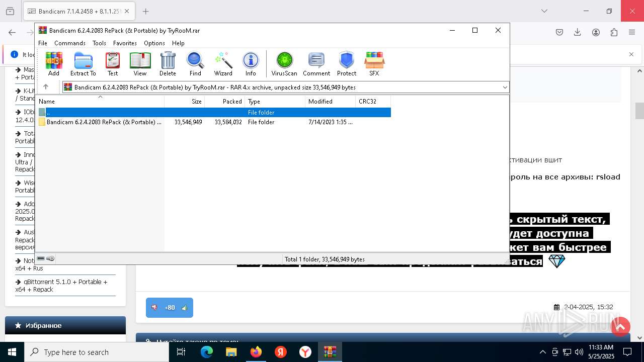This screenshot has width=644, height=362.
Task: Go back in the browser
Action: tap(12, 32)
